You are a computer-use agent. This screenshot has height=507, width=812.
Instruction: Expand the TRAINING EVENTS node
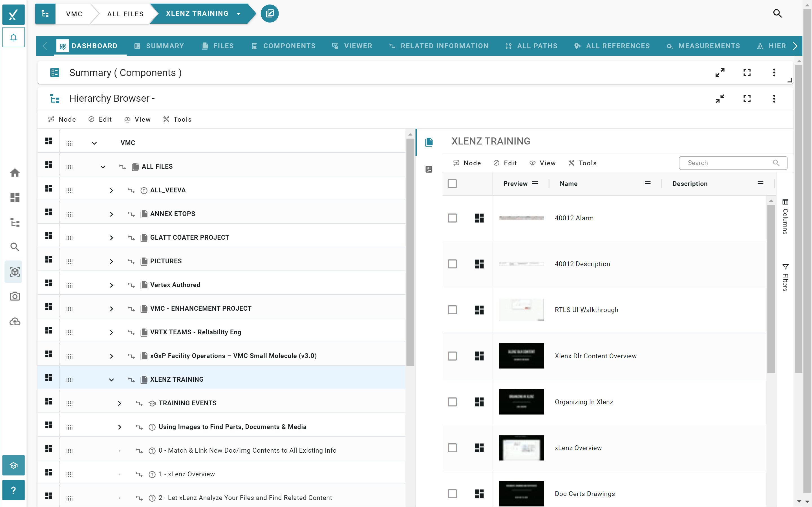(x=120, y=403)
